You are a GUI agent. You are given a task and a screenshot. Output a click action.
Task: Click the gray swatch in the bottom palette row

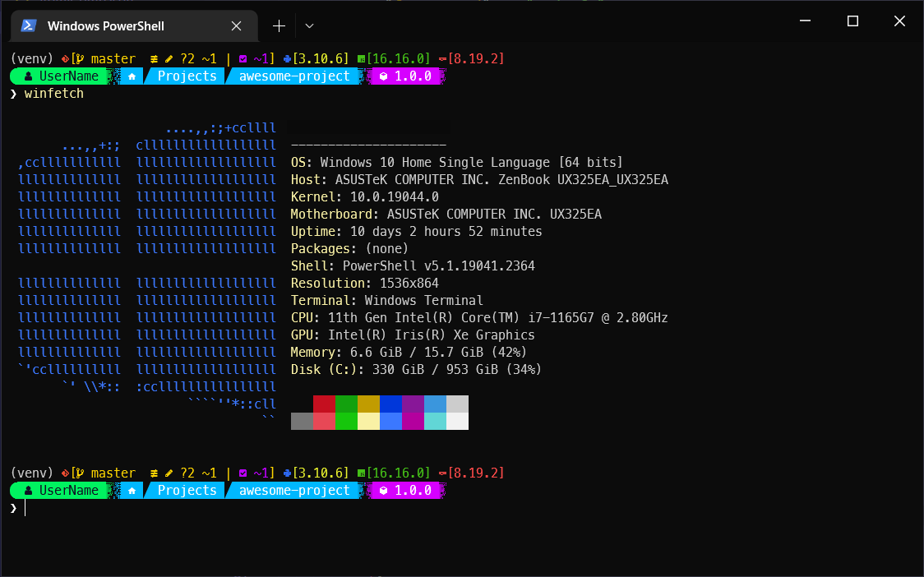(303, 421)
